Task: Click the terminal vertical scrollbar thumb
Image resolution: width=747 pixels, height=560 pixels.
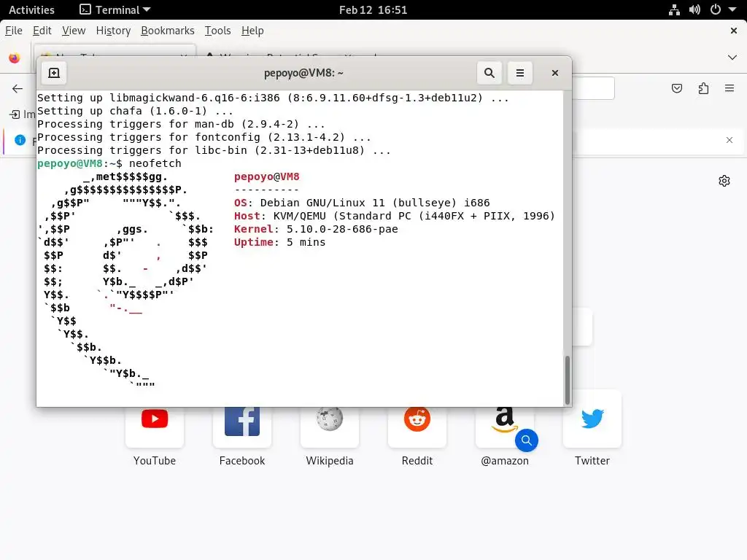Action: click(567, 380)
